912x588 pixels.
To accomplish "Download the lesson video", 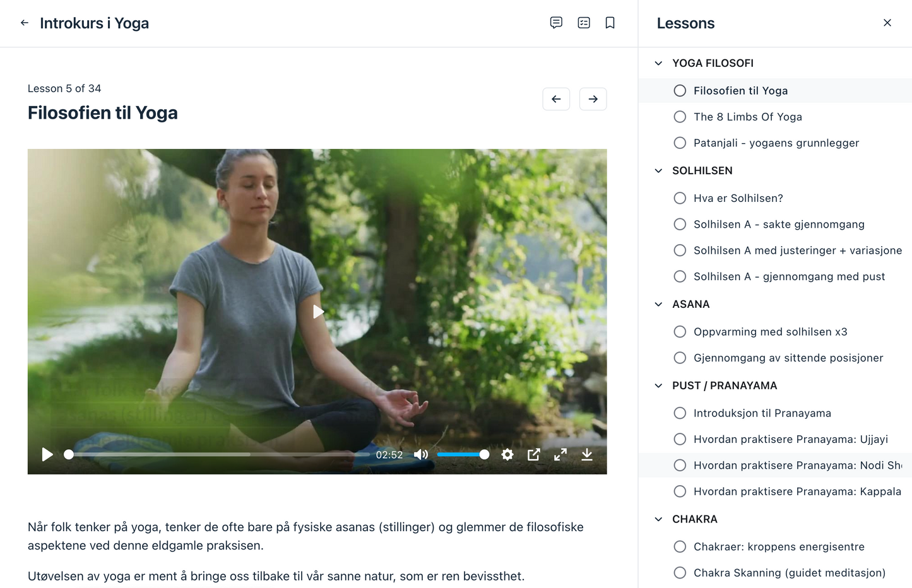I will 587,454.
